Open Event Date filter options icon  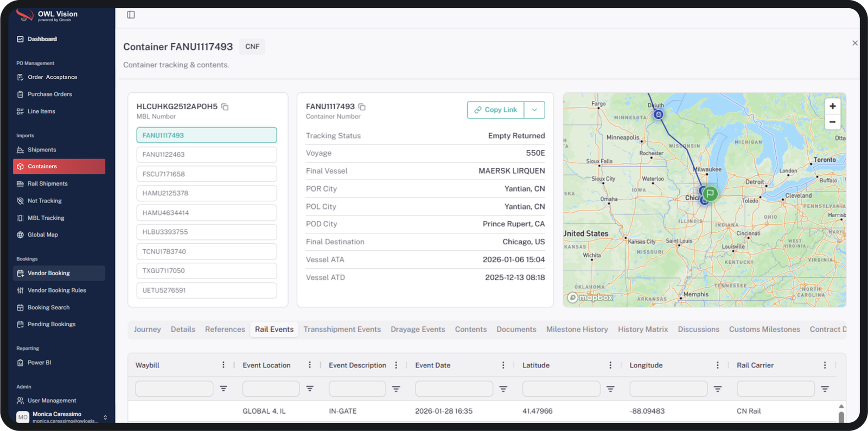click(x=503, y=389)
